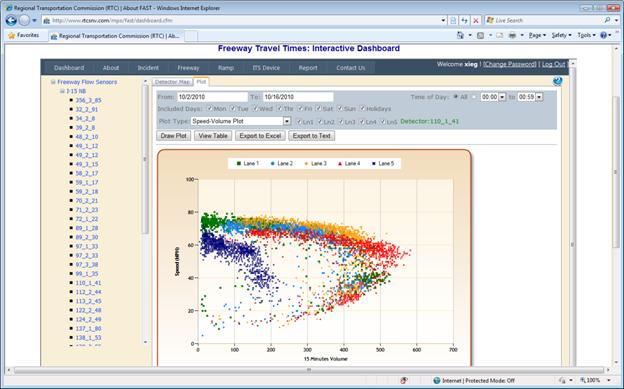Viewport: 624px width, 389px height.
Task: Click the Stop loading red X icon
Action: 476,20
